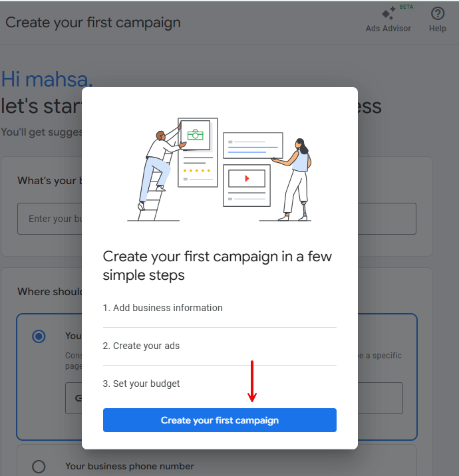The image size is (459, 476).
Task: Click the Help question mark icon
Action: pos(437,13)
